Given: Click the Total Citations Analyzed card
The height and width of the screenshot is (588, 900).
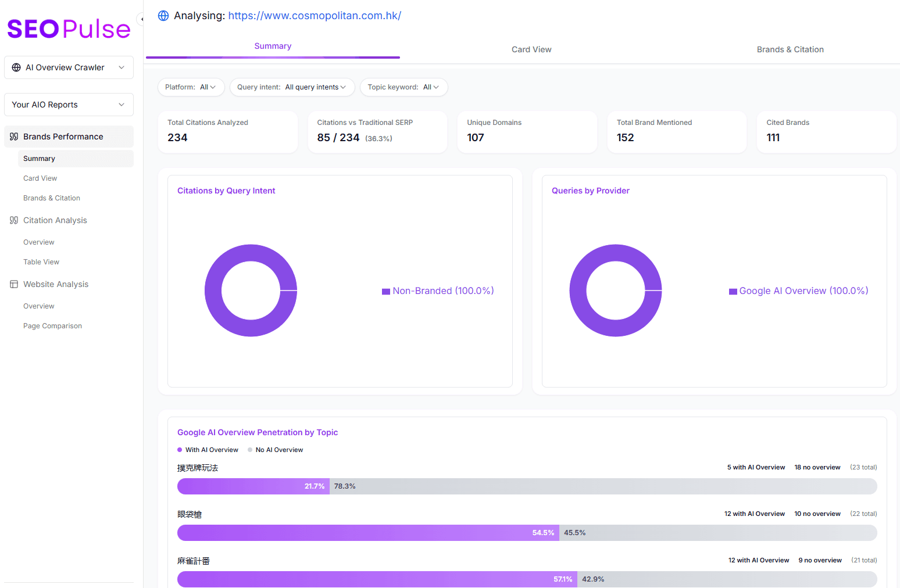Looking at the screenshot, I should tap(228, 132).
